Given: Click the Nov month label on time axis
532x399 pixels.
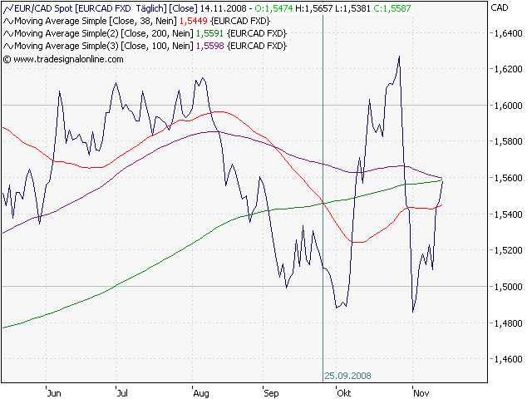Looking at the screenshot, I should point(421,393).
